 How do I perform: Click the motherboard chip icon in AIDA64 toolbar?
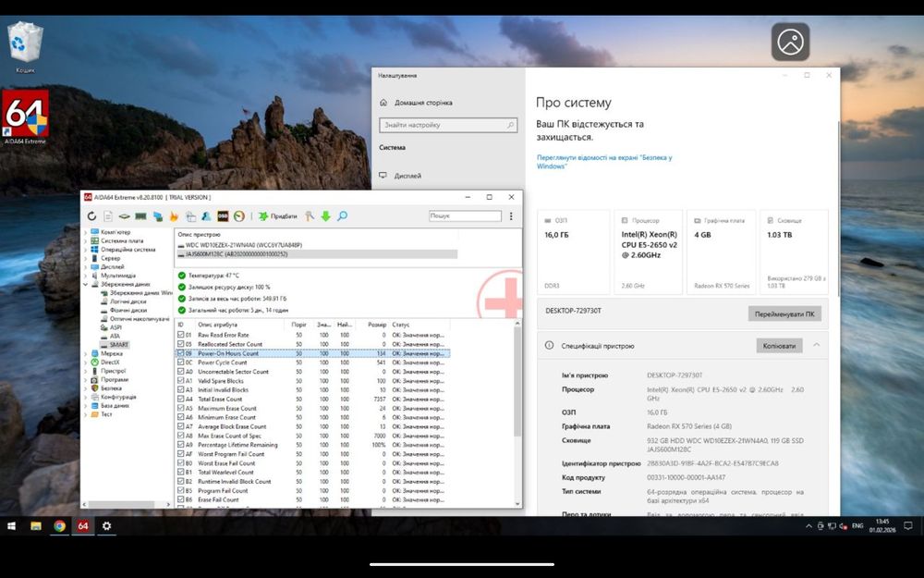[125, 216]
